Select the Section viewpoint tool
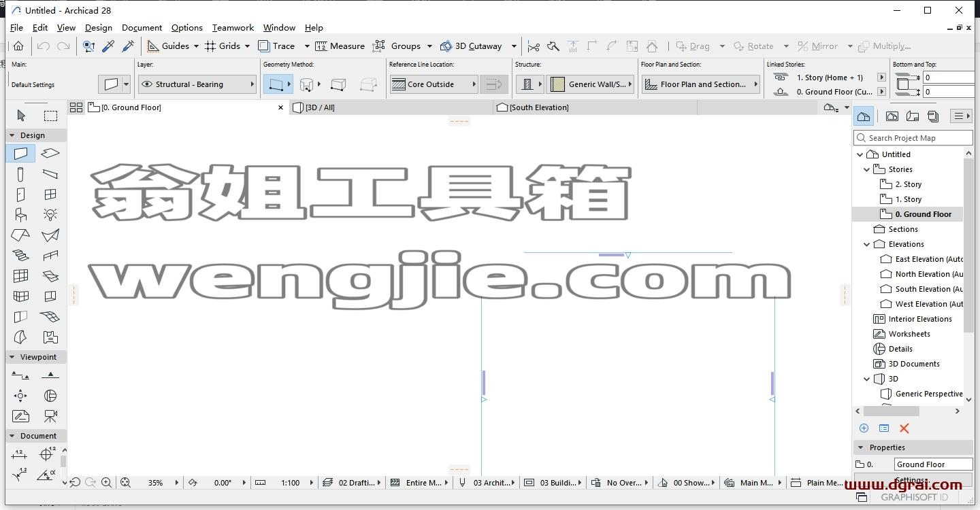 pyautogui.click(x=20, y=375)
